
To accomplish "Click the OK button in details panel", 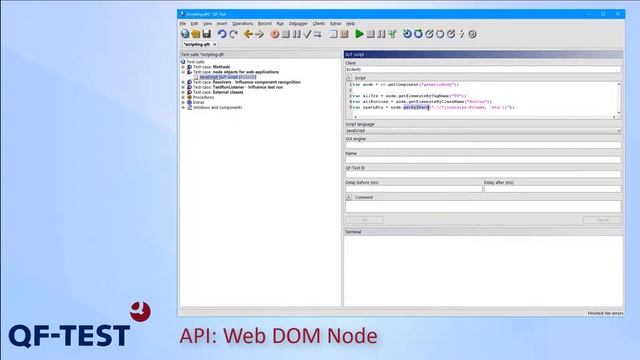I will [364, 220].
